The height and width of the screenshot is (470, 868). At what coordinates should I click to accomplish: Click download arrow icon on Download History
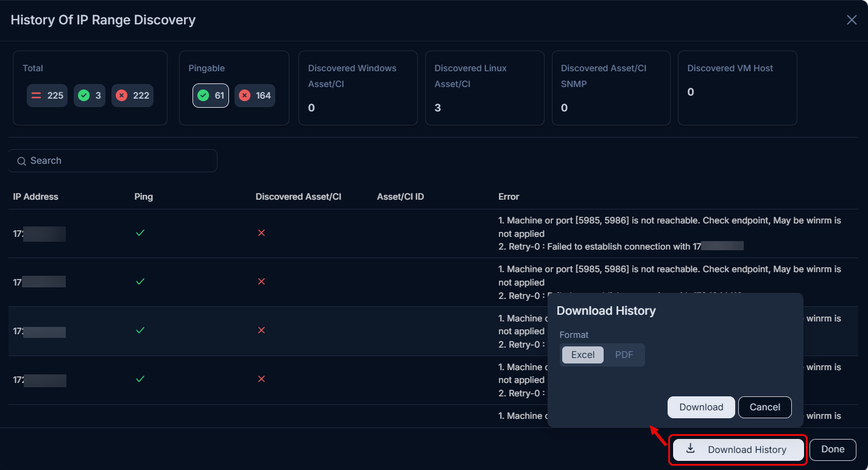click(x=690, y=449)
